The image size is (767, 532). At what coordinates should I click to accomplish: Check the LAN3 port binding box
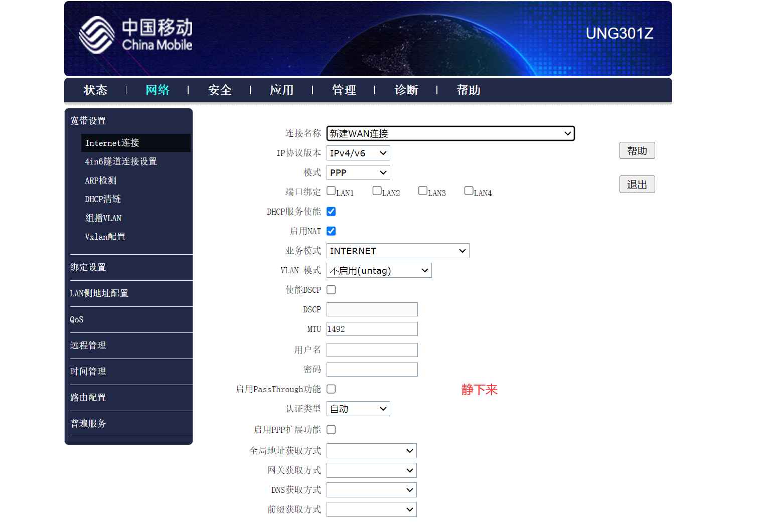[x=423, y=191]
